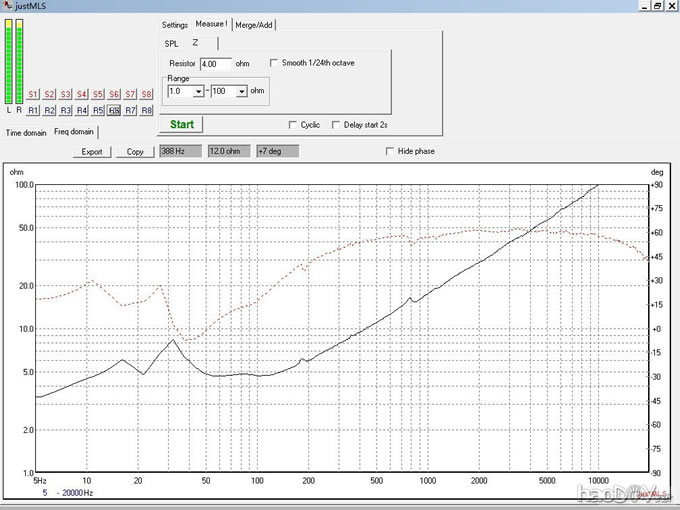
Task: Check the Hide phase box
Action: click(x=390, y=151)
